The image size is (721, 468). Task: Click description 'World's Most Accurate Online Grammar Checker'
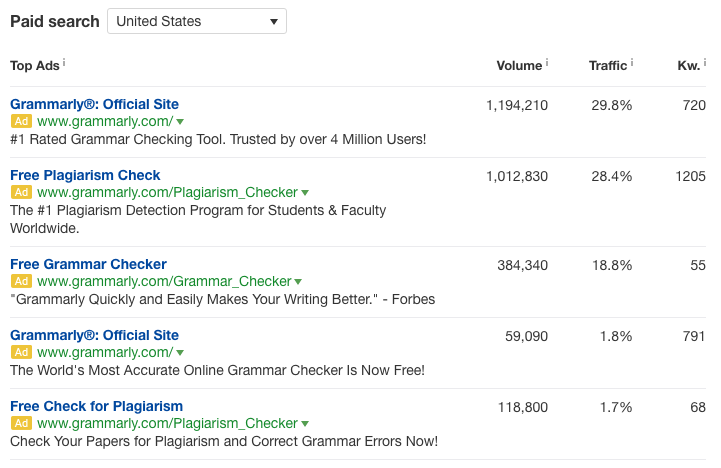pyautogui.click(x=217, y=370)
